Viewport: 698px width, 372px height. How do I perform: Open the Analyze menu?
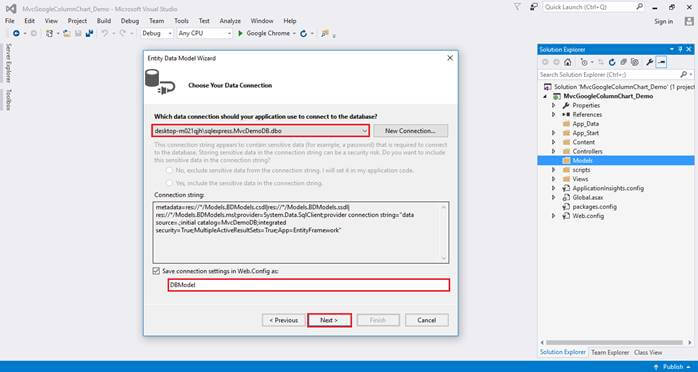(x=230, y=21)
